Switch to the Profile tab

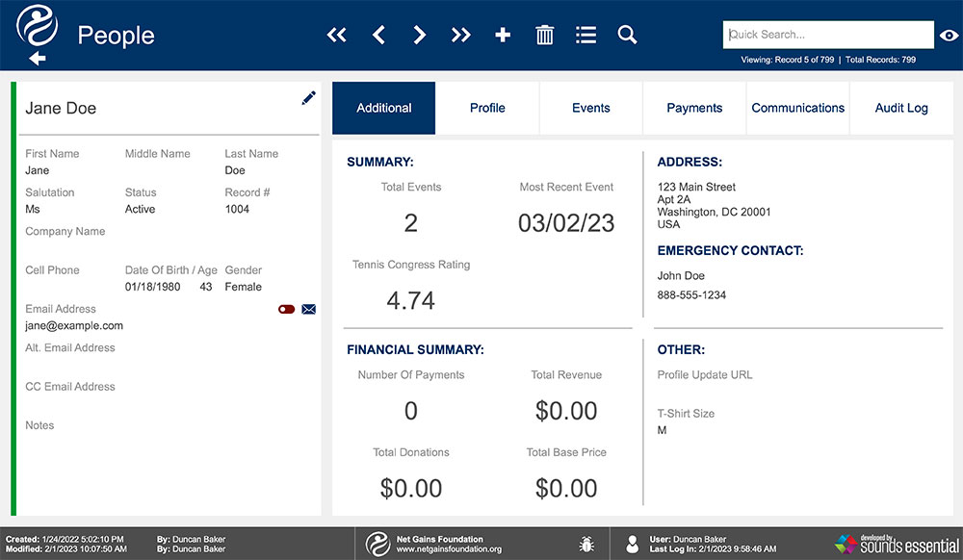coord(487,108)
